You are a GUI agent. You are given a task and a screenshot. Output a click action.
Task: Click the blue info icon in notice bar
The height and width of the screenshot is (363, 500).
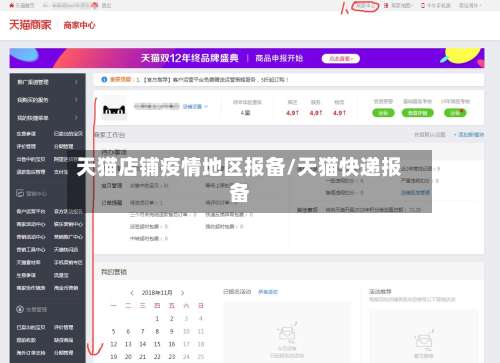[x=104, y=79]
